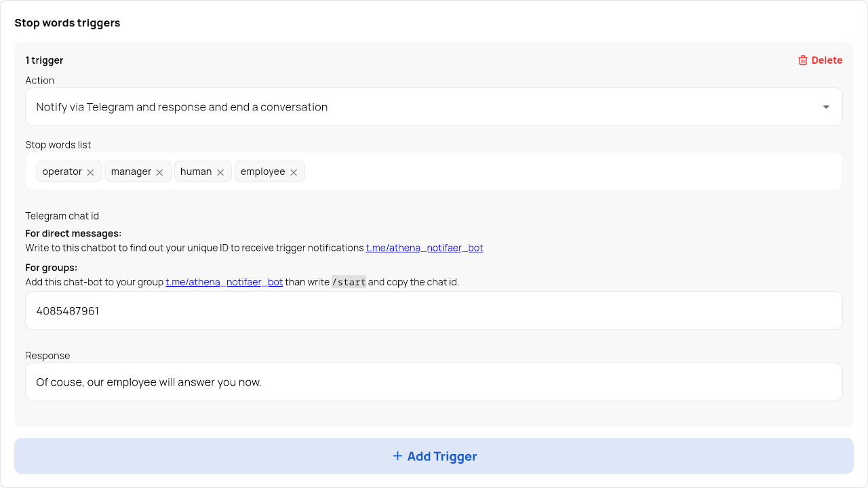This screenshot has width=868, height=488.
Task: Focus the Telegram chat id field
Action: (434, 311)
